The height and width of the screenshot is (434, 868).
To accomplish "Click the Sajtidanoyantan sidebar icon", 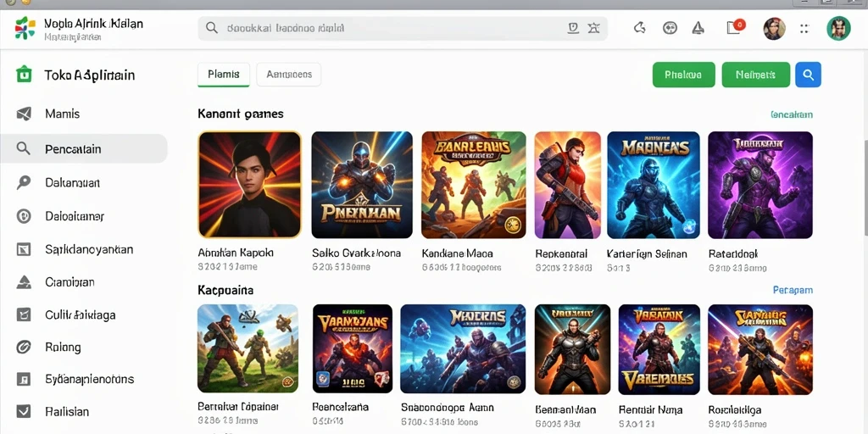I will coord(23,249).
